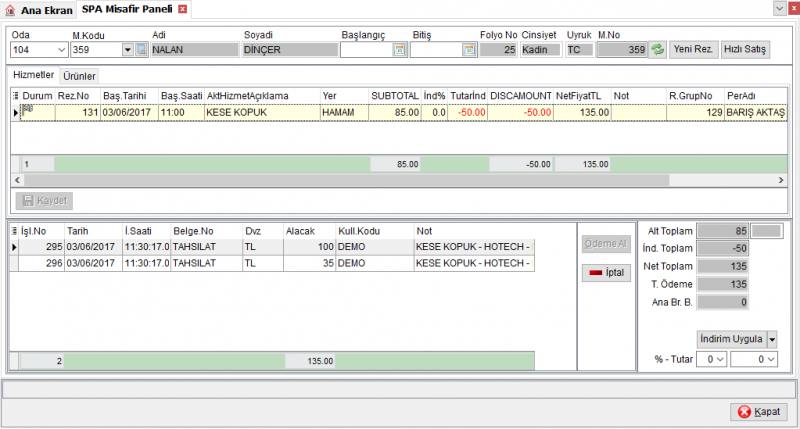
Task: Expand the Oda room number dropdown
Action: click(61, 50)
